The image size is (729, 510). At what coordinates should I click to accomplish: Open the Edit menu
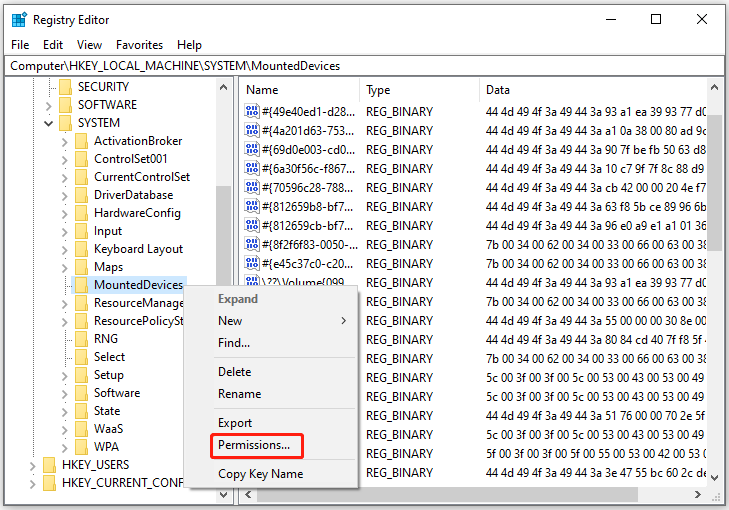(x=53, y=45)
